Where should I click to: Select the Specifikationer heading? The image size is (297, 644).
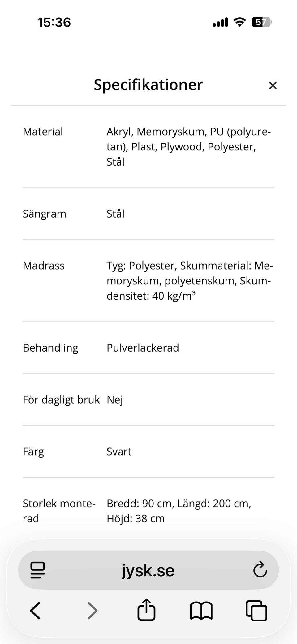(148, 84)
